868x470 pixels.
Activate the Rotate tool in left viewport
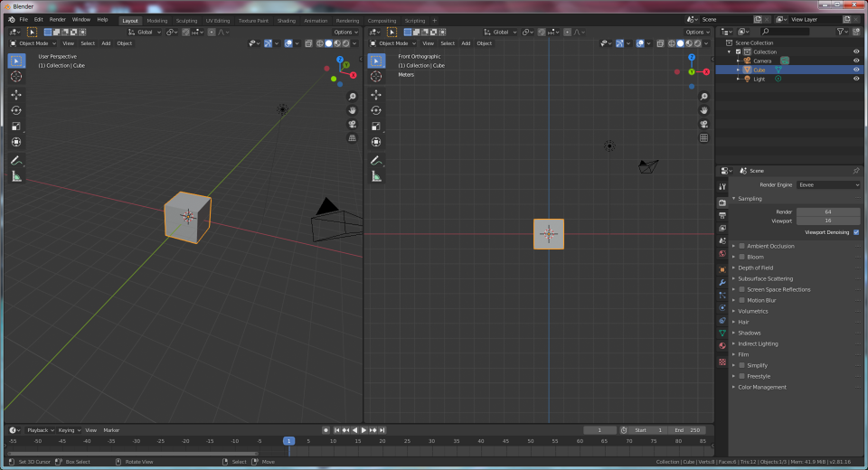point(16,110)
